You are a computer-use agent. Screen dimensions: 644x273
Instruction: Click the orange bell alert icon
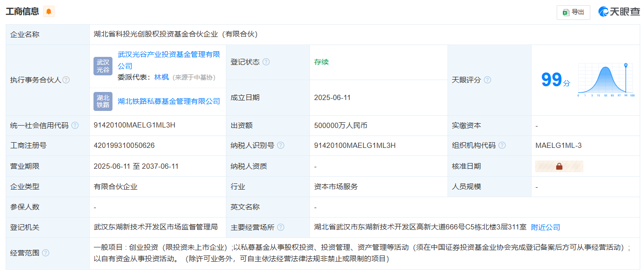tap(49, 11)
